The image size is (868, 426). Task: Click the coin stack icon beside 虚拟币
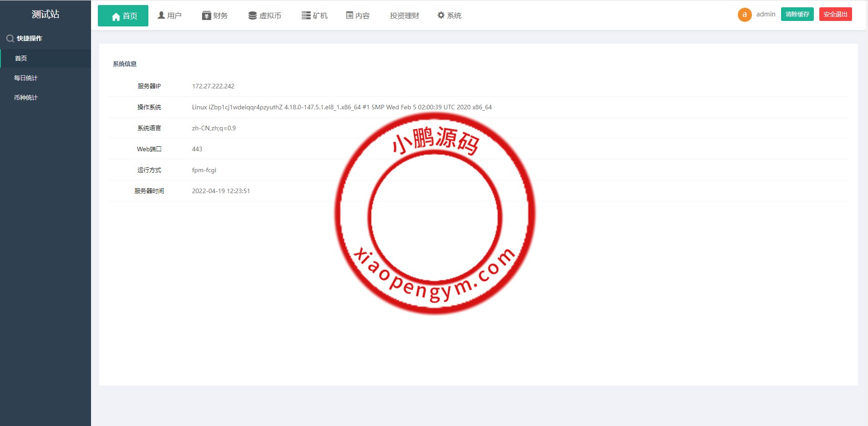(252, 16)
